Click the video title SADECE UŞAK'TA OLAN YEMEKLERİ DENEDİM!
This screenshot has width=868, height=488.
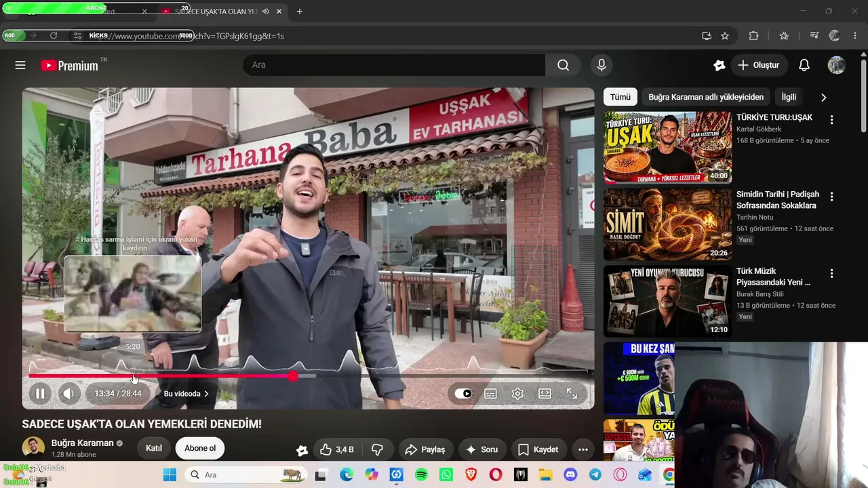pos(142,424)
